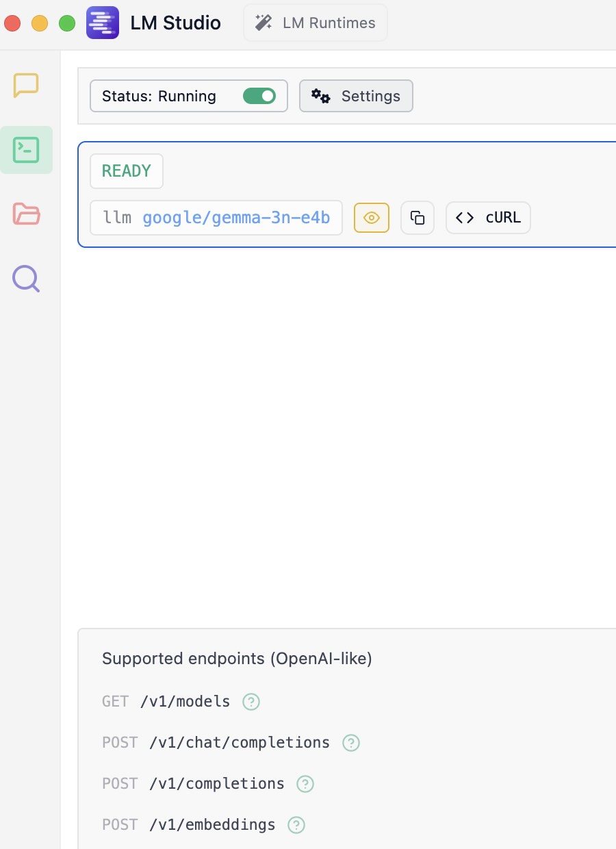This screenshot has width=616, height=849.
Task: Click the help icon next to /v1/models
Action: click(x=251, y=701)
